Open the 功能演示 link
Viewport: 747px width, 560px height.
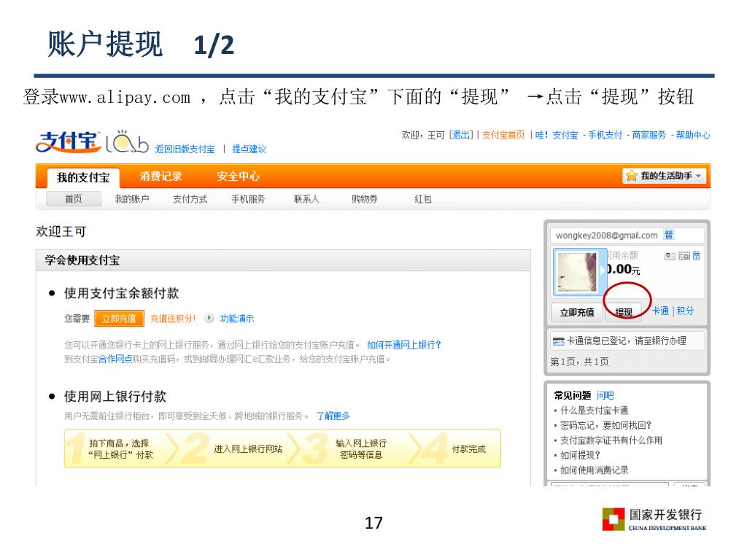[x=237, y=319]
